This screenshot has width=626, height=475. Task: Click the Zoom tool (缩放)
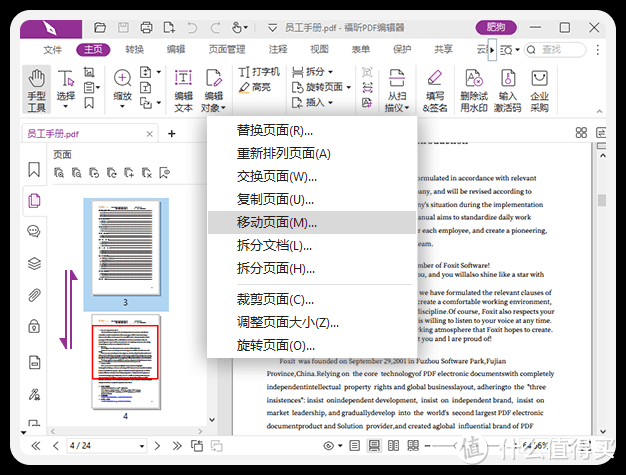tap(123, 89)
